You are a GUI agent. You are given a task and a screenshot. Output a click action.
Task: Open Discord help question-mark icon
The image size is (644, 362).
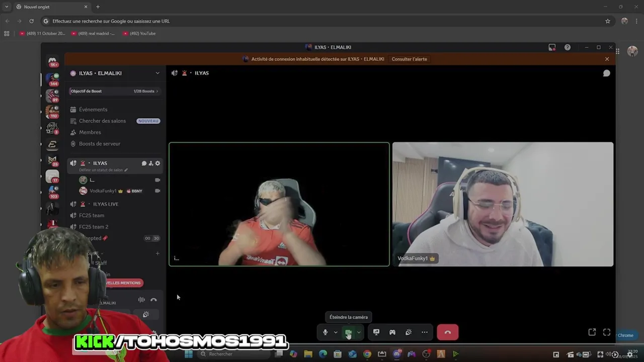point(568,47)
